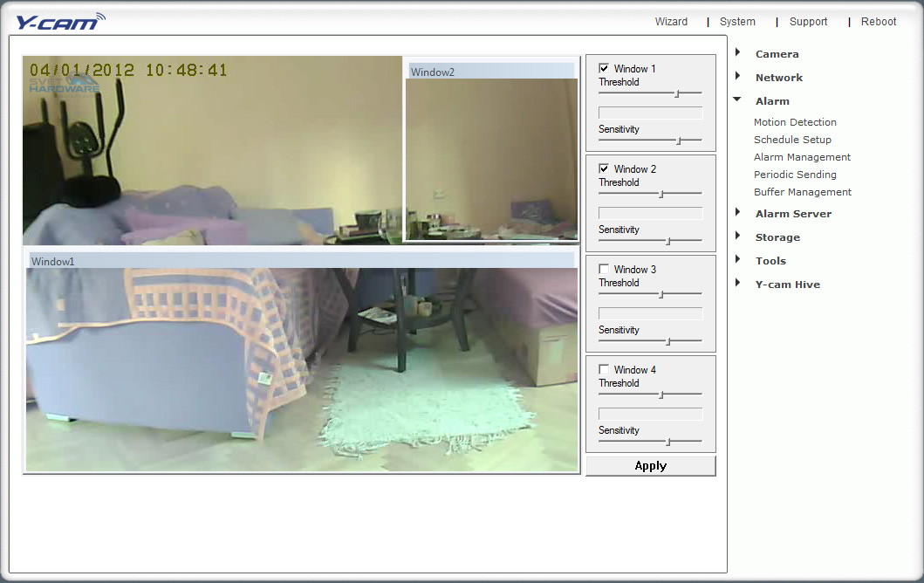The image size is (924, 583).
Task: Uncheck the Window 1 checkbox
Action: tap(604, 69)
